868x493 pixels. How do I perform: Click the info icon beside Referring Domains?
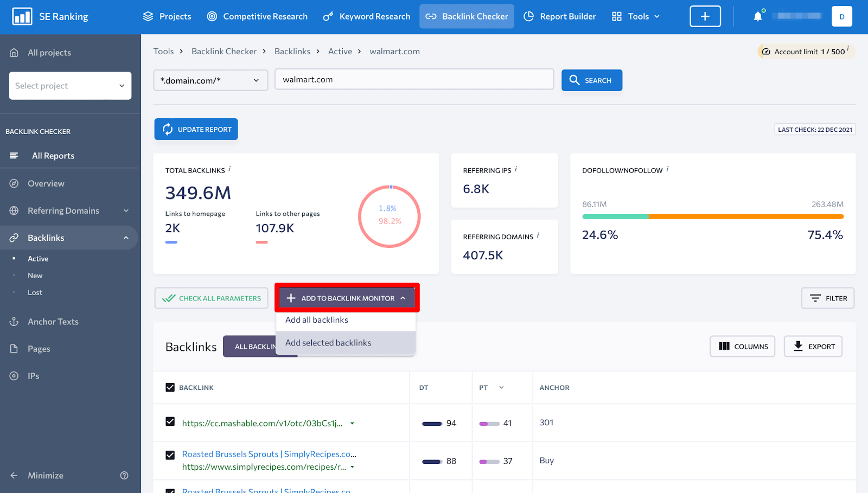click(538, 235)
